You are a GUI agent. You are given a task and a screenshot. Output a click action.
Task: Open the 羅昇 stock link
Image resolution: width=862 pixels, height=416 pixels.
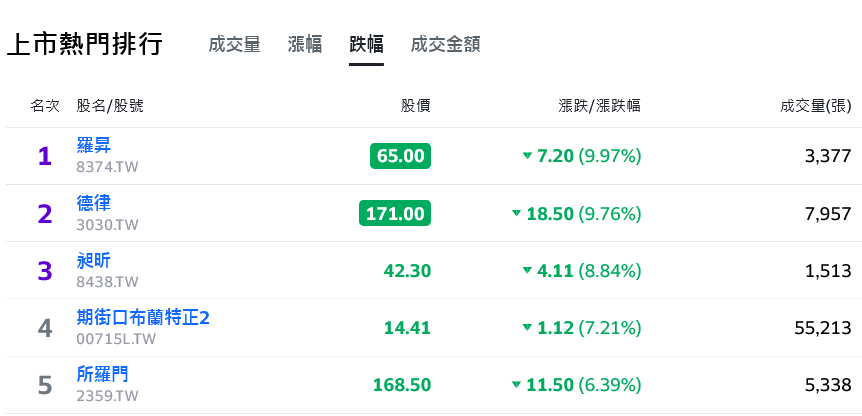pos(93,145)
